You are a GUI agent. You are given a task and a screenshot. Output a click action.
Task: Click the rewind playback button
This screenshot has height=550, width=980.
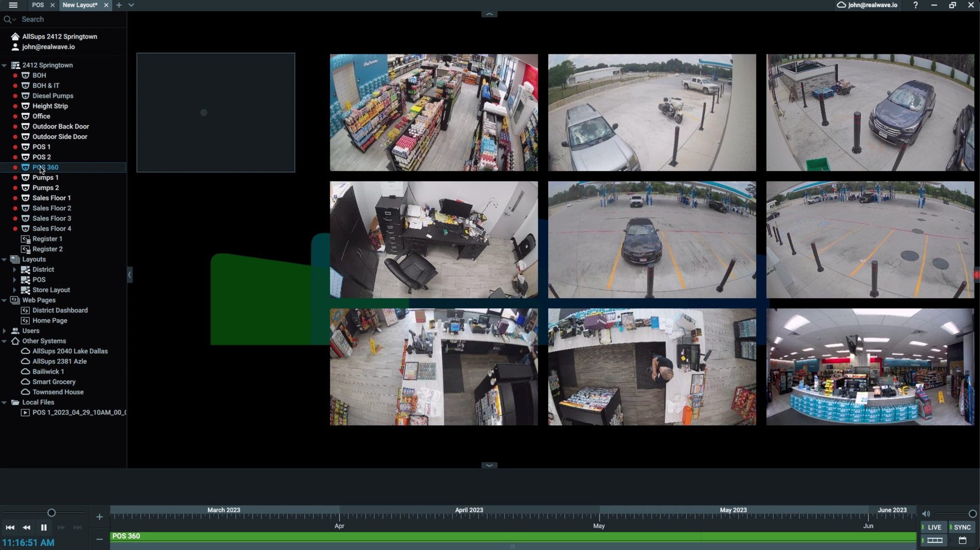tap(27, 528)
